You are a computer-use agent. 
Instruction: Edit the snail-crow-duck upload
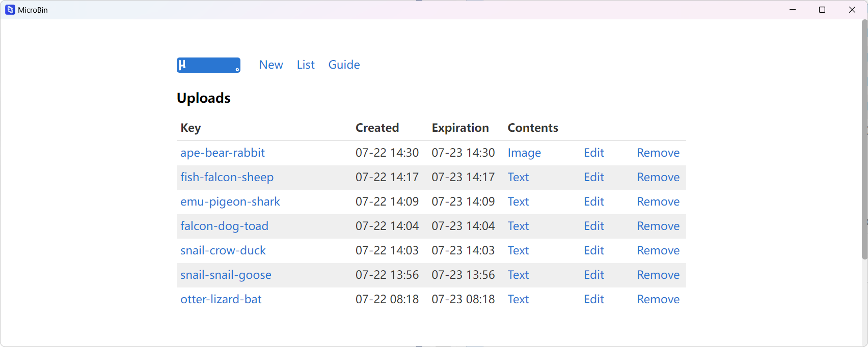pos(594,250)
